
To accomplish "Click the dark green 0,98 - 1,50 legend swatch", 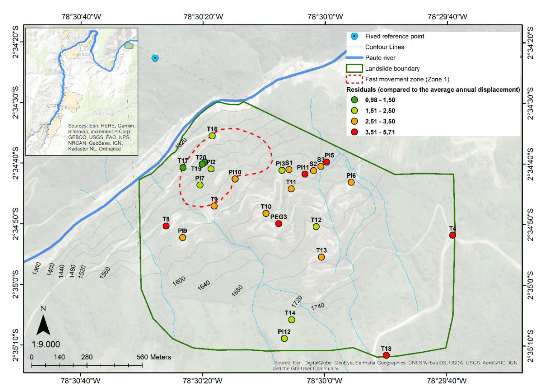I will point(355,100).
